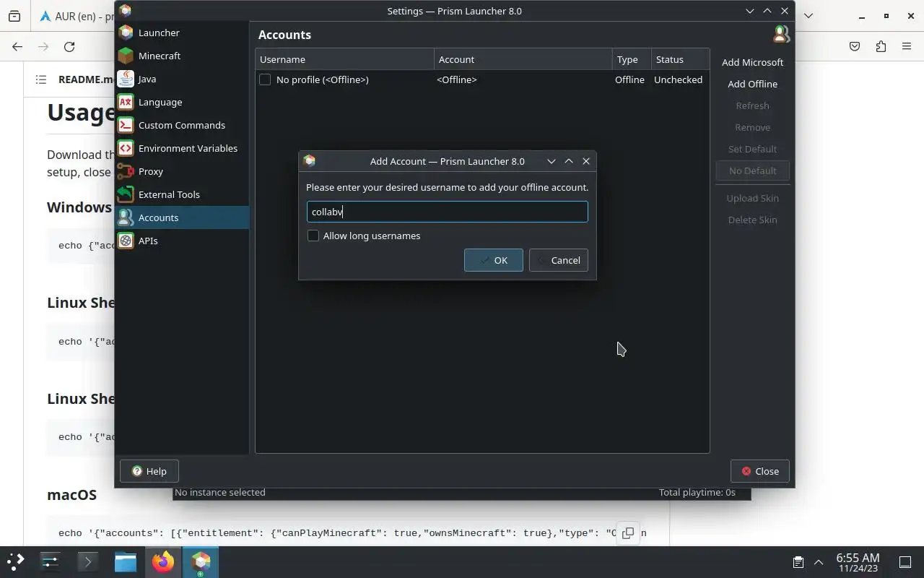Click the show desktop icon in taskbar
The width and height of the screenshot is (924, 578).
(905, 562)
